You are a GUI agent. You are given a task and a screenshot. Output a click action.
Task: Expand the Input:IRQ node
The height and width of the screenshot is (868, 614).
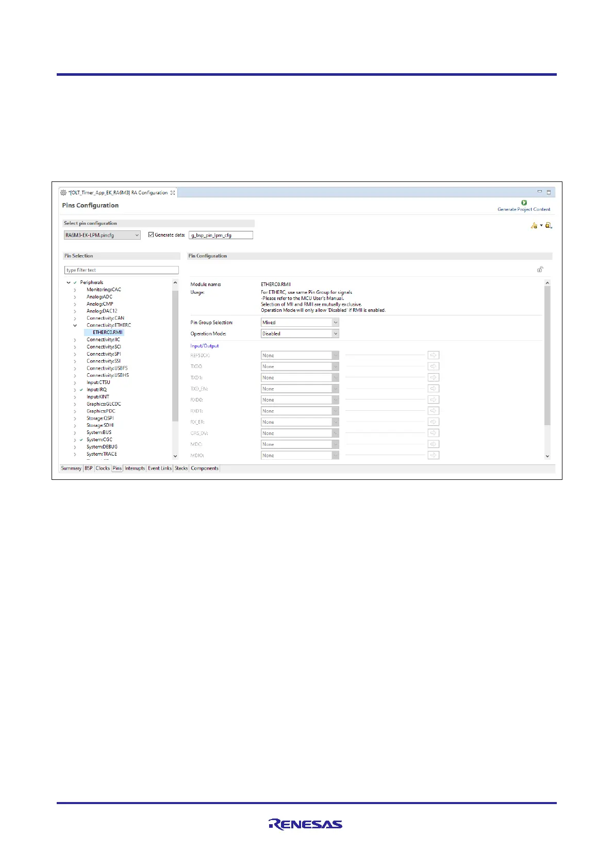[75, 390]
